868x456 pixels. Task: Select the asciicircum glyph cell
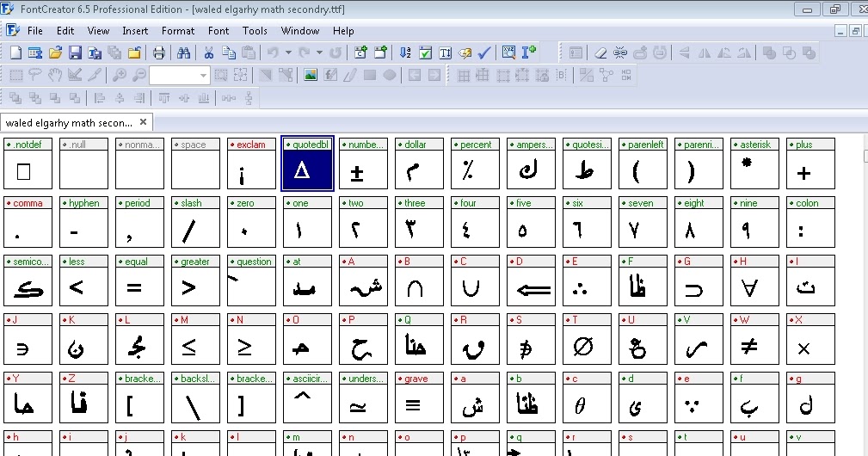[x=307, y=397]
